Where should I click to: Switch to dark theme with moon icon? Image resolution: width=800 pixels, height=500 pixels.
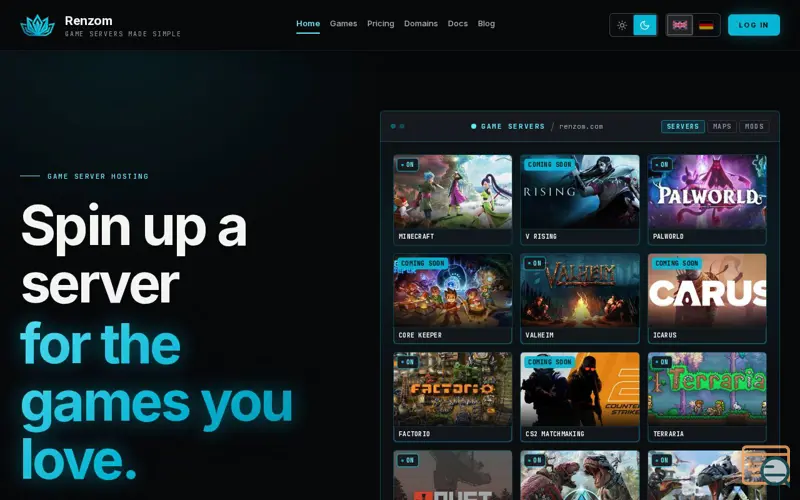pos(644,25)
